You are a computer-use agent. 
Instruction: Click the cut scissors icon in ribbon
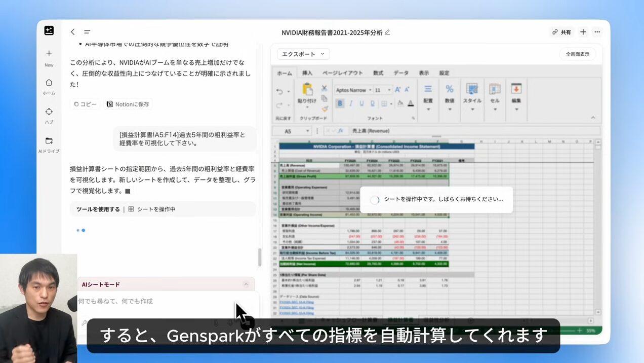point(325,88)
